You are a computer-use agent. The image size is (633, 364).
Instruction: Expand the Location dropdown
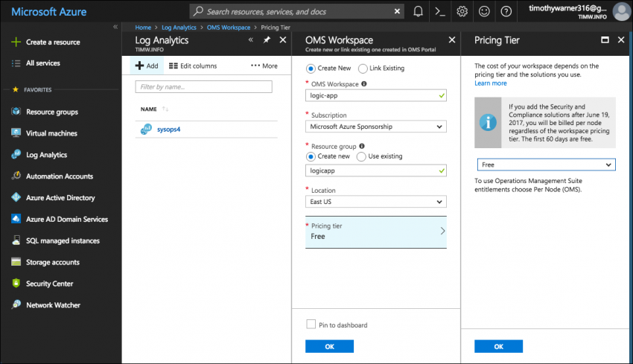[376, 202]
